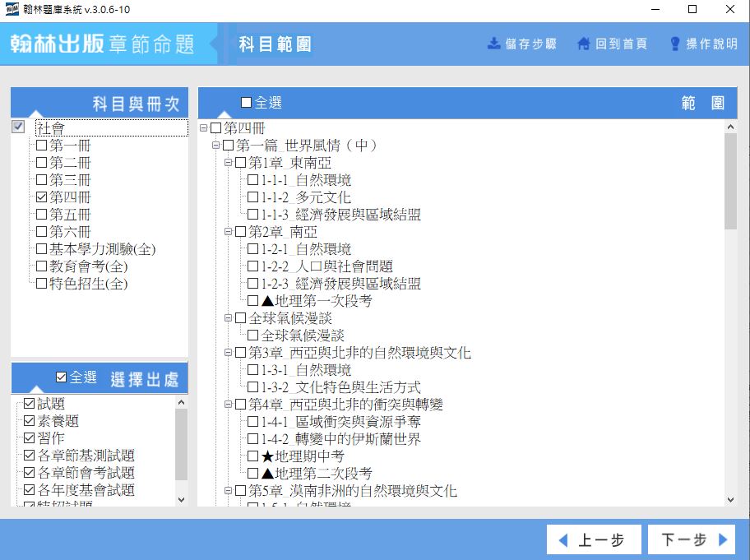The height and width of the screenshot is (560, 750).
Task: Select 1-1-2_多元文化 tree row
Action: (306, 197)
